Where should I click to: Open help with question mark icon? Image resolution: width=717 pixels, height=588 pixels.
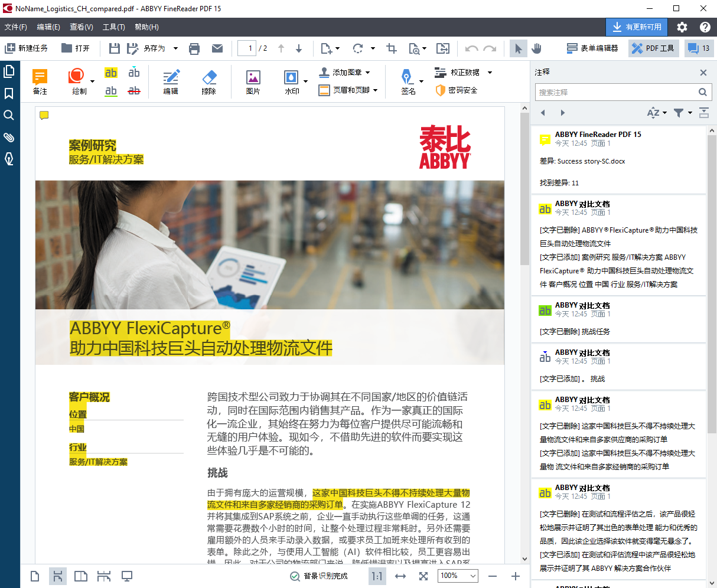(x=705, y=27)
